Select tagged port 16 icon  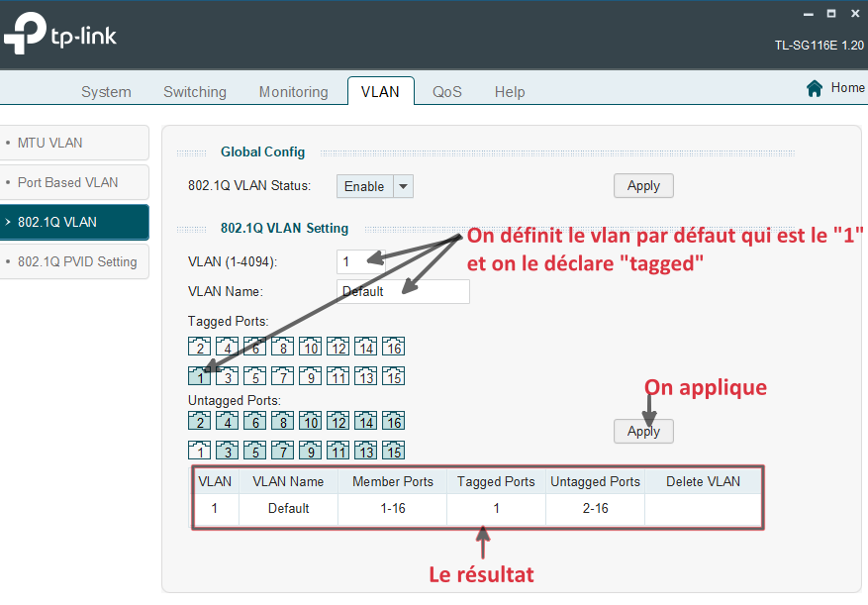pos(393,347)
